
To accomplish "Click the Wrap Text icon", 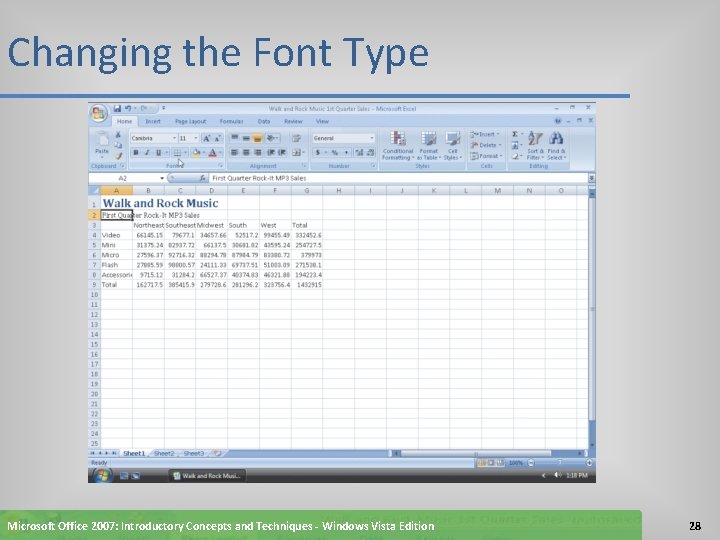I will (297, 138).
